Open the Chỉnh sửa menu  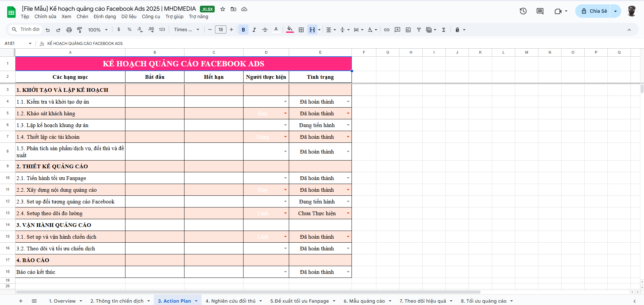click(45, 16)
